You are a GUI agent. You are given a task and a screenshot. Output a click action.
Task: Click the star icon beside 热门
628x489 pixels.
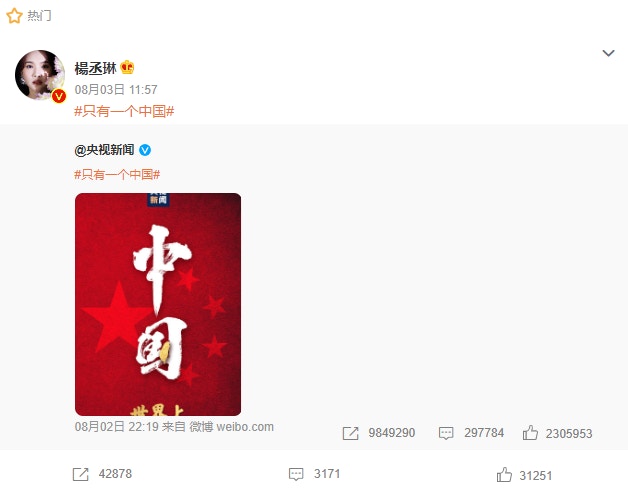point(14,16)
